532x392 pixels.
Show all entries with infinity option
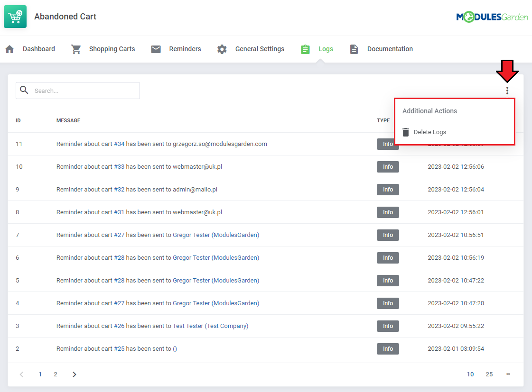508,374
